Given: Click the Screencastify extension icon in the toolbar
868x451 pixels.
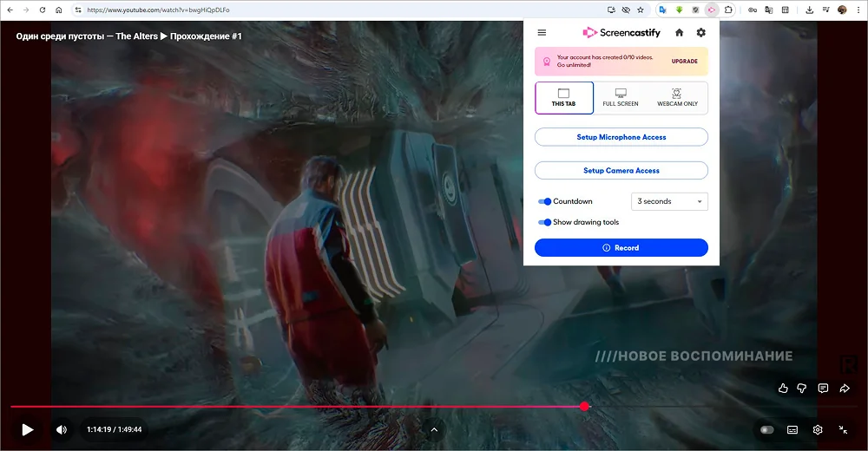Looking at the screenshot, I should coord(712,10).
